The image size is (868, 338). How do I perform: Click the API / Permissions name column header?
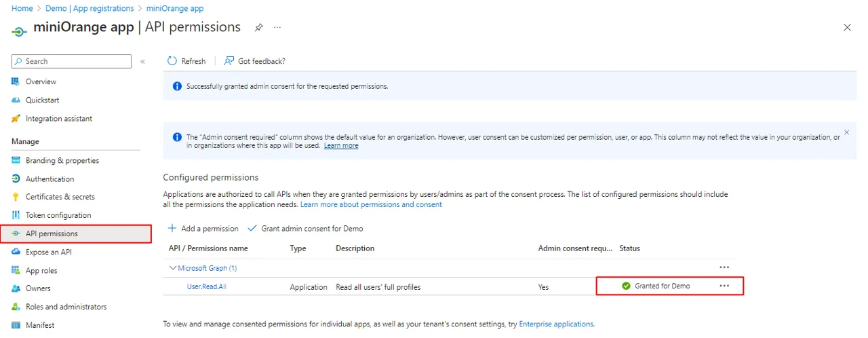(x=208, y=248)
